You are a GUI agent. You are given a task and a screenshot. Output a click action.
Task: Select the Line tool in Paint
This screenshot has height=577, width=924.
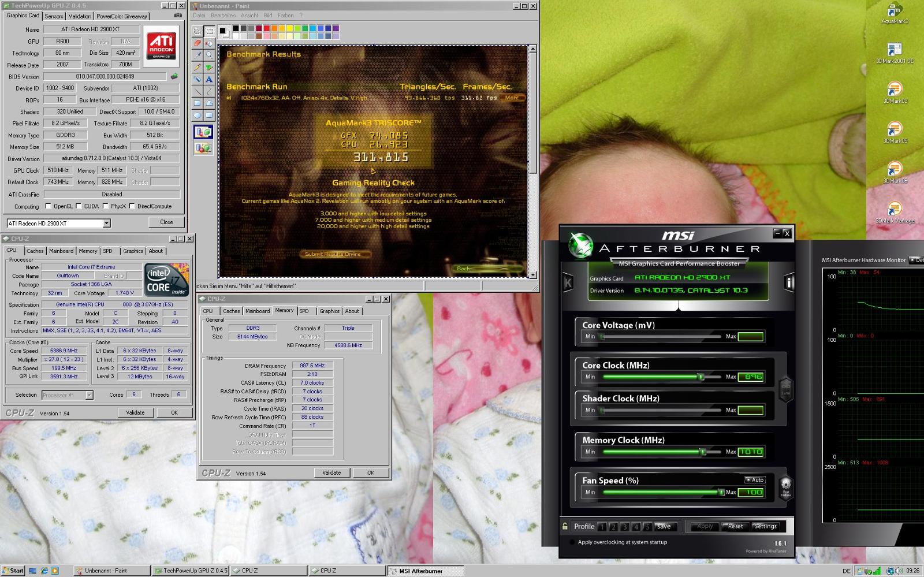pyautogui.click(x=198, y=92)
